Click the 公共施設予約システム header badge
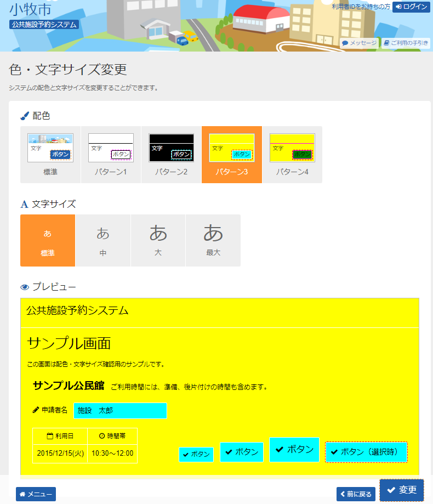 tap(44, 25)
